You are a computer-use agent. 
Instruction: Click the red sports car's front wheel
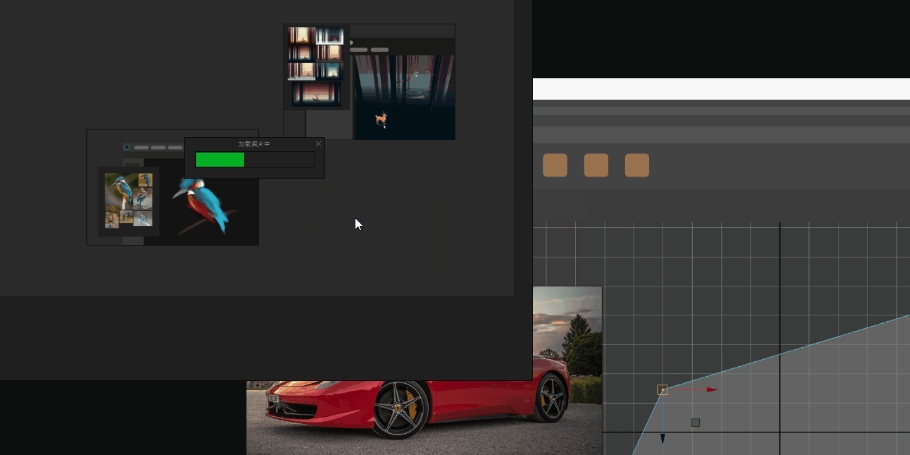(400, 408)
